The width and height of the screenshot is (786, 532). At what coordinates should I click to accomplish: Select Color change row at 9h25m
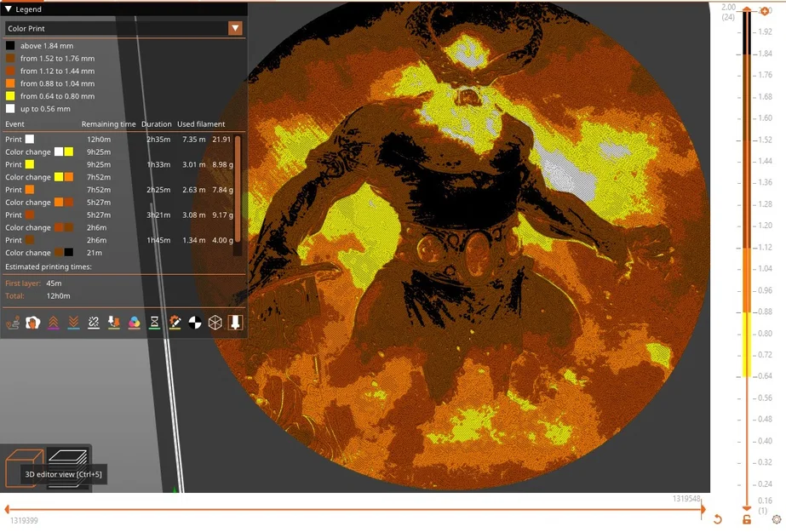point(119,152)
